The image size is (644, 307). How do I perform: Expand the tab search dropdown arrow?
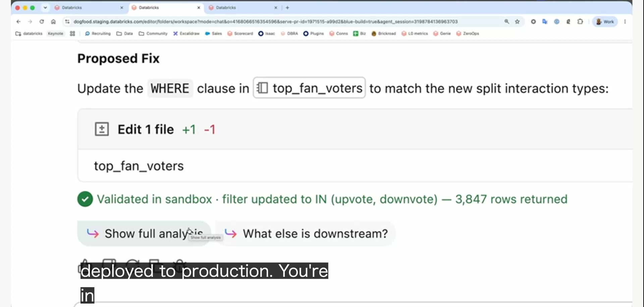pos(45,7)
